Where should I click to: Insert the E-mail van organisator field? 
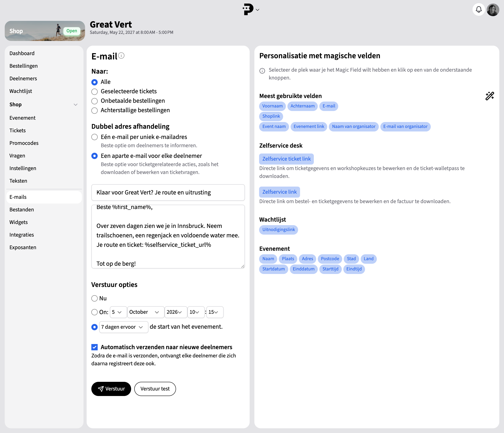pyautogui.click(x=405, y=126)
